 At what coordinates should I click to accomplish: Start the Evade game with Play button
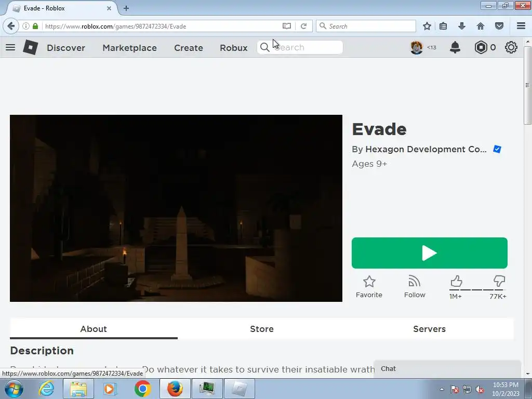(430, 253)
